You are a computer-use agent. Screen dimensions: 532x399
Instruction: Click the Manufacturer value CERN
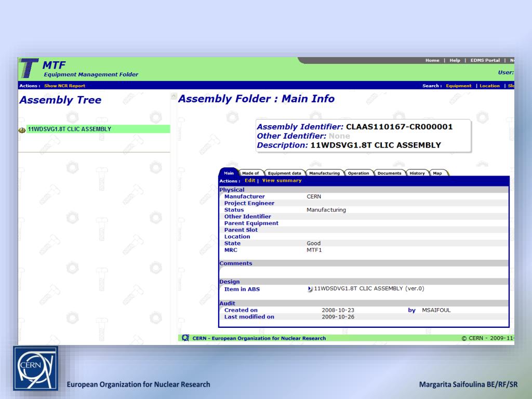click(x=314, y=196)
